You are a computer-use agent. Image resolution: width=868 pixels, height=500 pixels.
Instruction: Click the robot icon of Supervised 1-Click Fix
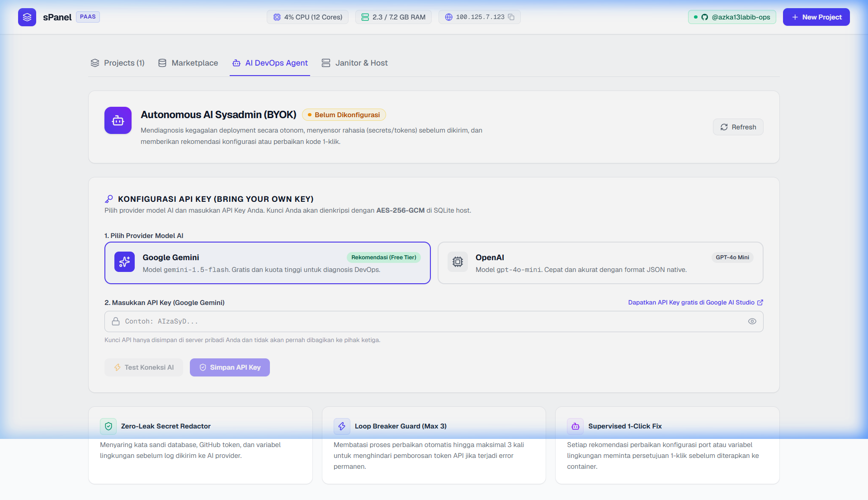pos(576,426)
